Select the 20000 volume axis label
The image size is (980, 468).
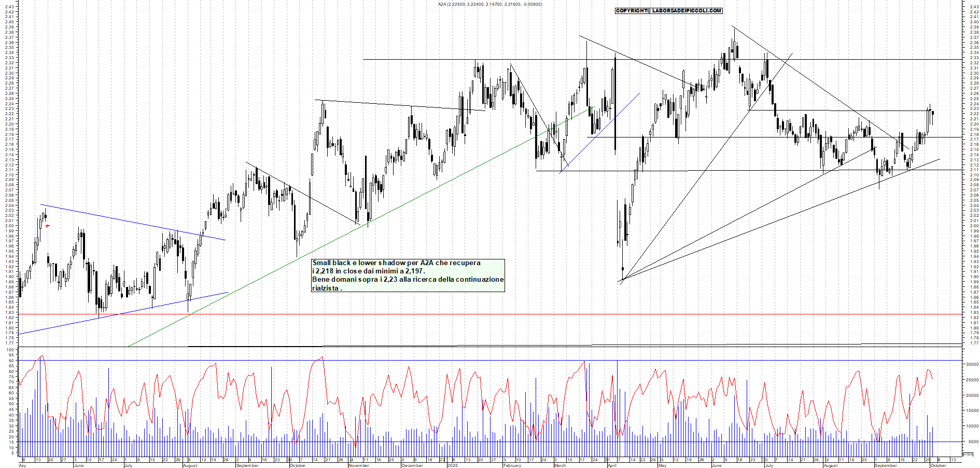972,395
